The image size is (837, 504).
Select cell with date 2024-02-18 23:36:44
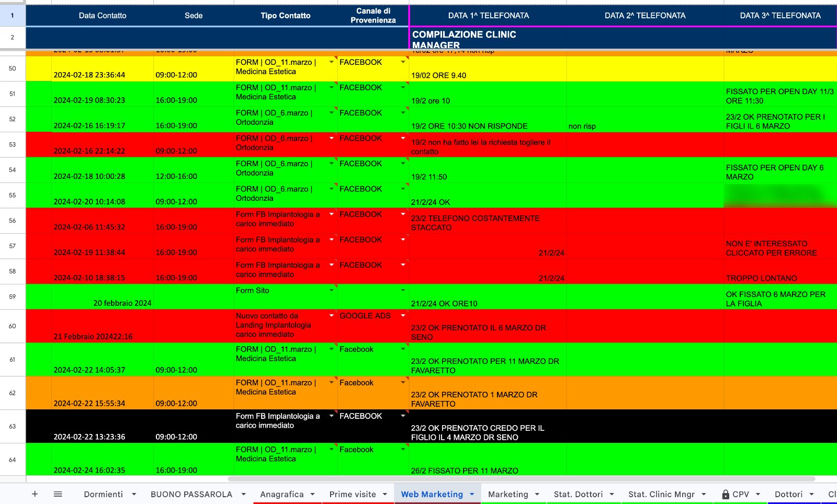tap(103, 68)
